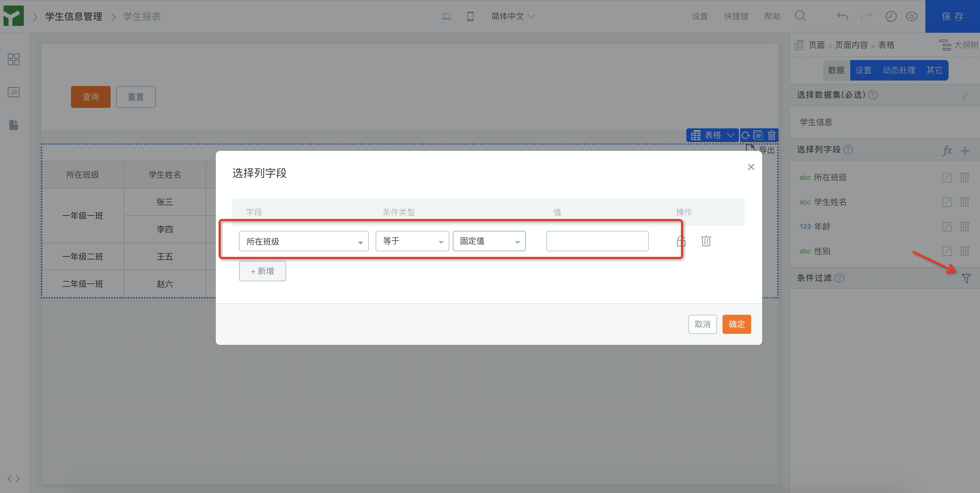Expand the 等于 condition dropdown
Viewport: 980px width, 493px height.
point(412,241)
